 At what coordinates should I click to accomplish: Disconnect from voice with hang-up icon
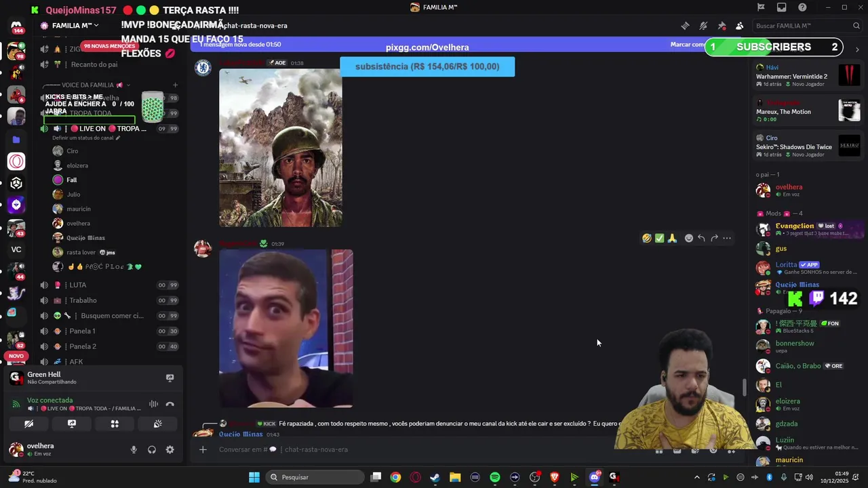[170, 404]
